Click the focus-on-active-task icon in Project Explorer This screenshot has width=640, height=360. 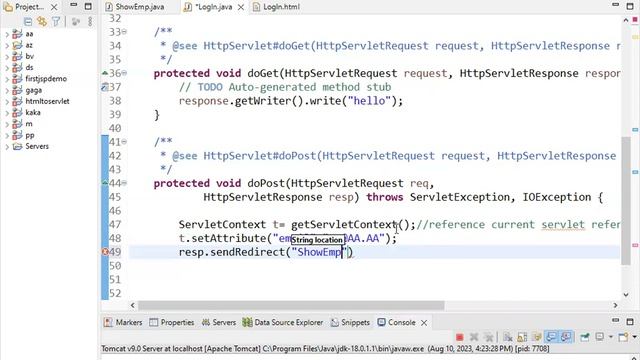point(76,21)
